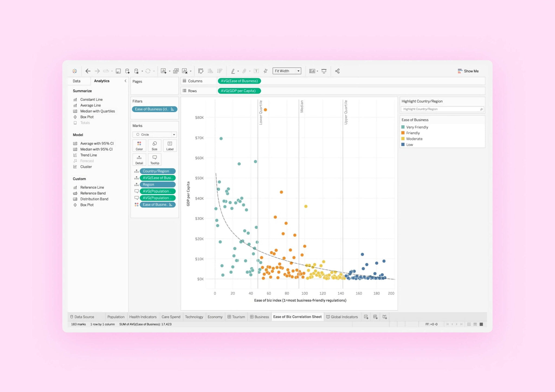Open Color settings on the Marks card
Viewport: 555px width, 392px height.
click(x=139, y=145)
